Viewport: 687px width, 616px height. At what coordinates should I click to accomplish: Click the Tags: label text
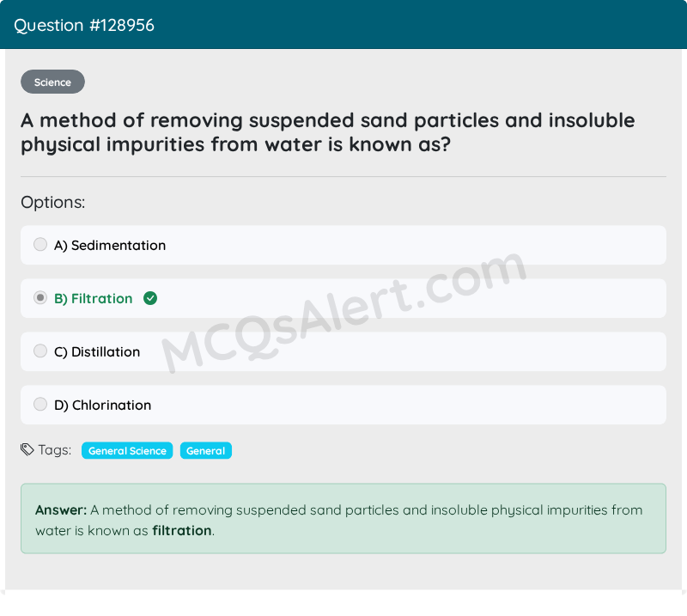(x=55, y=450)
